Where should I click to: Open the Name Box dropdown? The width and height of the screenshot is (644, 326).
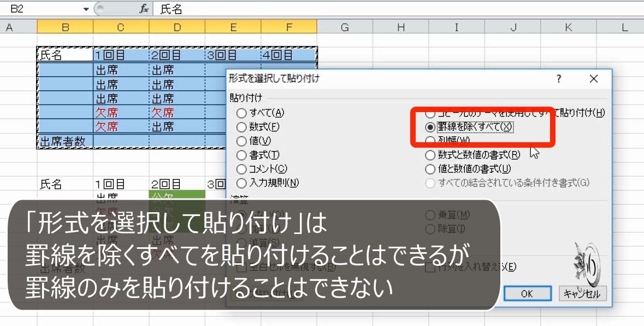pos(86,8)
